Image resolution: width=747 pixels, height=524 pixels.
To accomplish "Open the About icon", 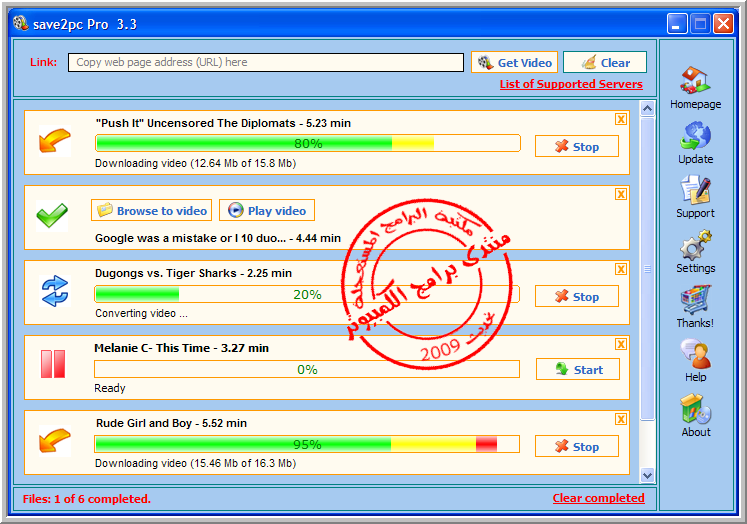I will [x=695, y=409].
